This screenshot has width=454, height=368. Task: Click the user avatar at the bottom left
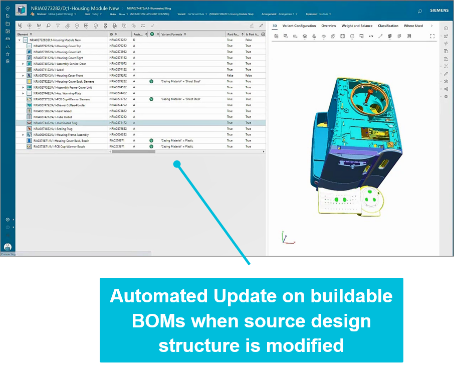point(8,247)
